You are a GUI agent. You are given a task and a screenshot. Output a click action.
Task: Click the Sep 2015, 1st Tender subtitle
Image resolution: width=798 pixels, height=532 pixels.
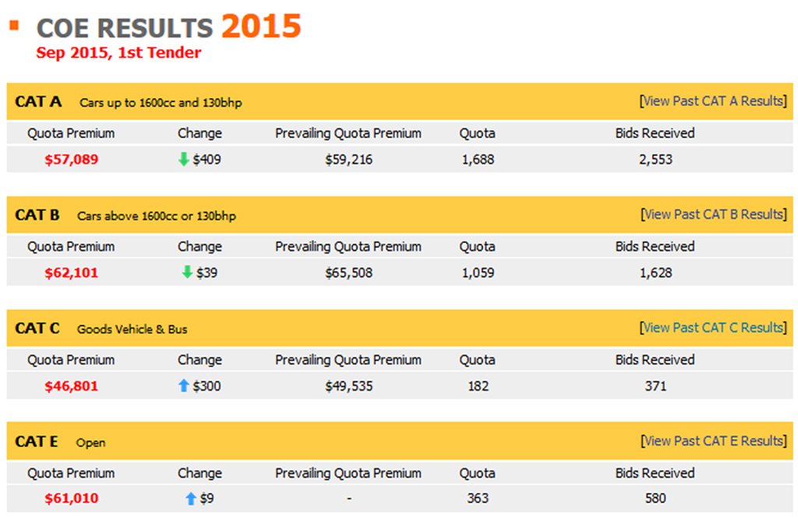(x=118, y=52)
